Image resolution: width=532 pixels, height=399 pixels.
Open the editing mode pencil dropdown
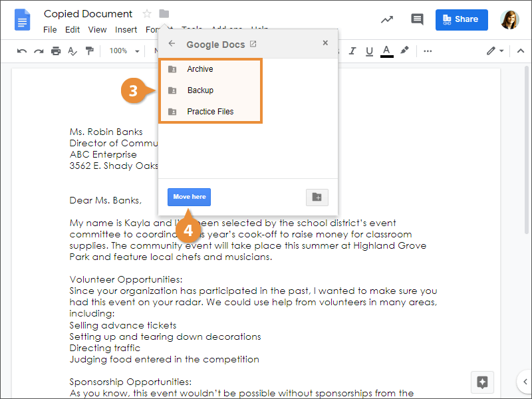point(495,51)
